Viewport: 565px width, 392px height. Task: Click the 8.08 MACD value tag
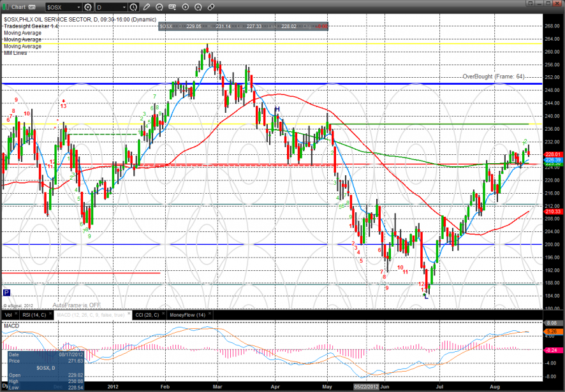coord(552,323)
